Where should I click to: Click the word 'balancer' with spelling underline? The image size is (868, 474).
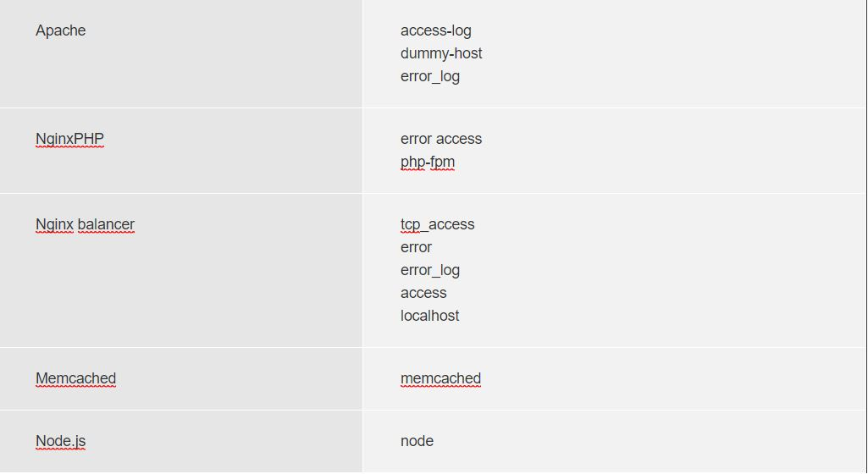[x=106, y=224]
